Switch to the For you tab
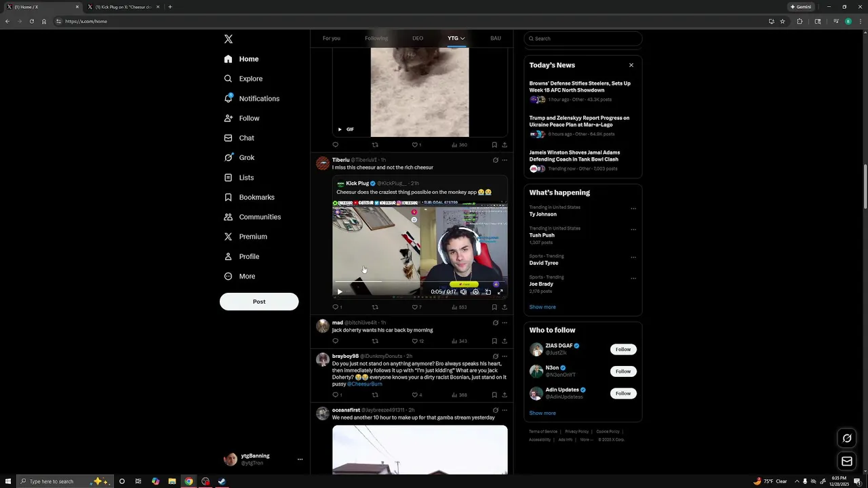 click(x=332, y=39)
